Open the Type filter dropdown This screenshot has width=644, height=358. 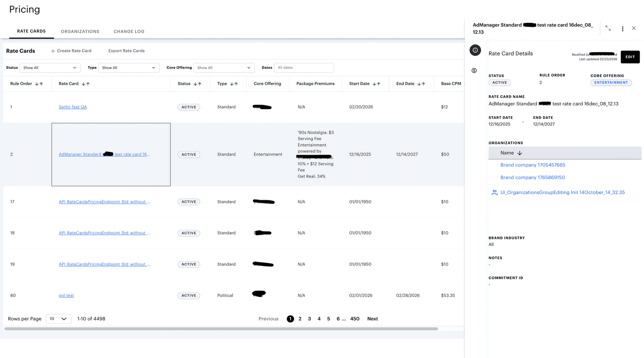[x=129, y=67]
